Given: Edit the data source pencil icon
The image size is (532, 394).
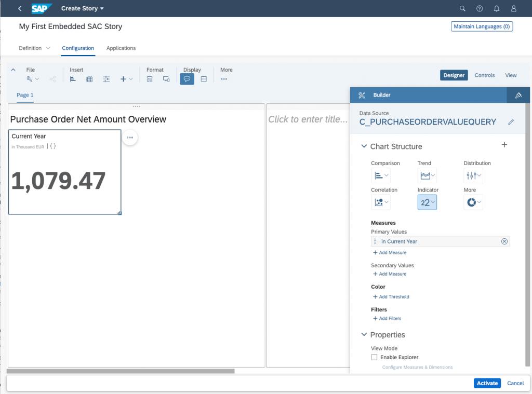Looking at the screenshot, I should (511, 122).
